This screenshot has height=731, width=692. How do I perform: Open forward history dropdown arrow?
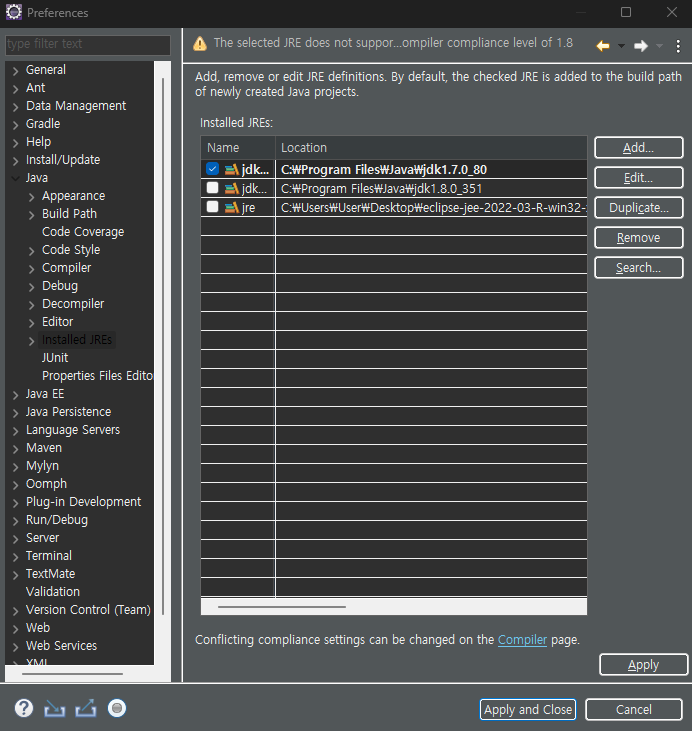659,46
